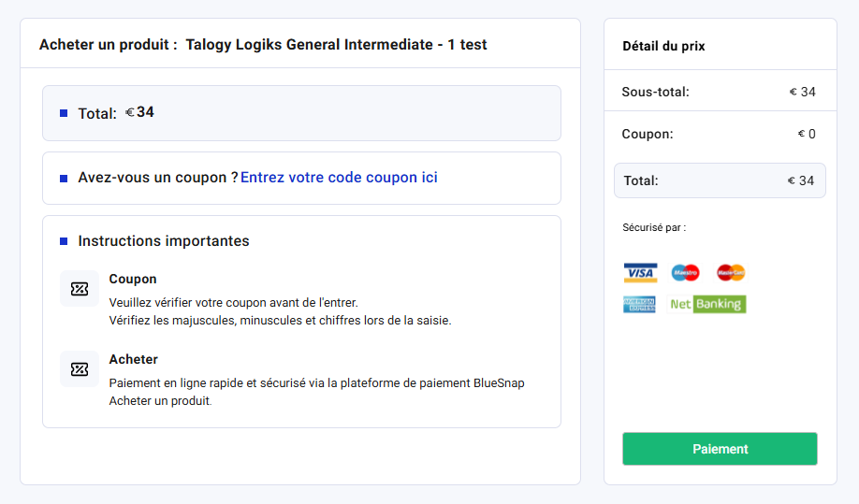This screenshot has width=859, height=504.
Task: Click the 'Détail du prix' heading
Action: 663,47
